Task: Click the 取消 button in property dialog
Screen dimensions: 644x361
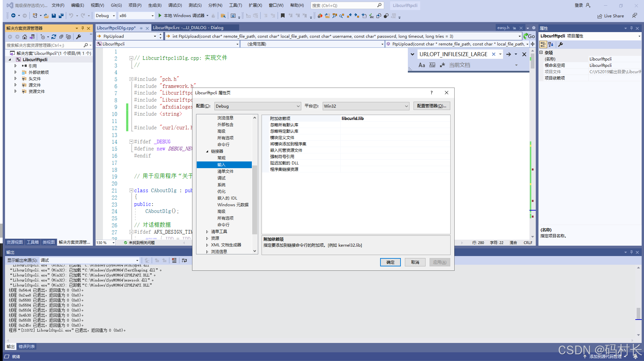Action: pos(415,262)
